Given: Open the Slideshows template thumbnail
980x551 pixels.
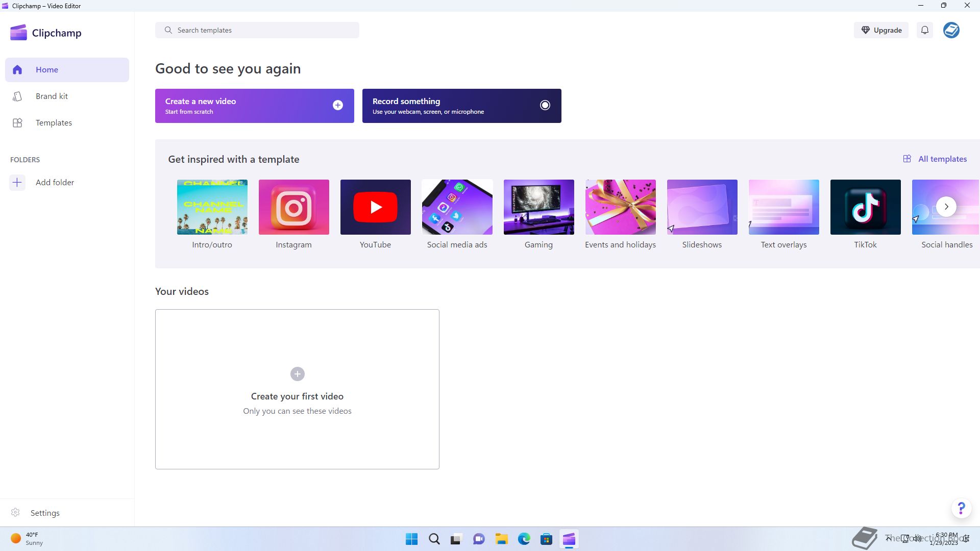Looking at the screenshot, I should (x=702, y=207).
